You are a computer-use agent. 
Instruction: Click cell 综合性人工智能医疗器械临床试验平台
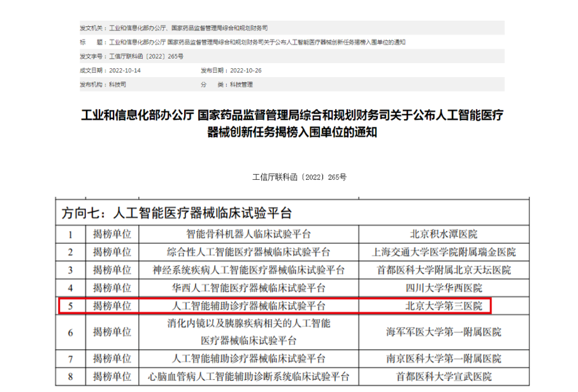pos(249,252)
